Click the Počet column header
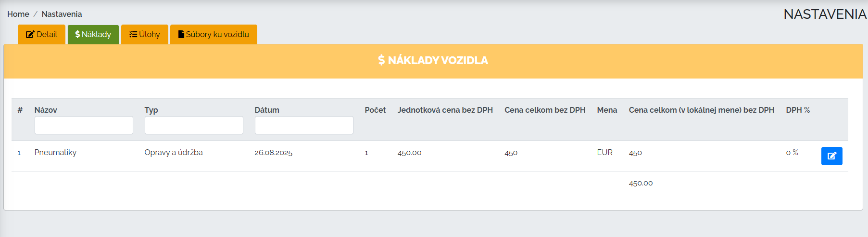This screenshot has height=237, width=868. [375, 110]
